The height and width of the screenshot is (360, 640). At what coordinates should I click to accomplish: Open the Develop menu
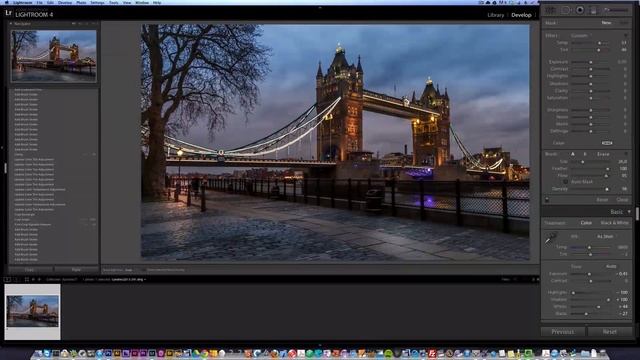coord(64,2)
